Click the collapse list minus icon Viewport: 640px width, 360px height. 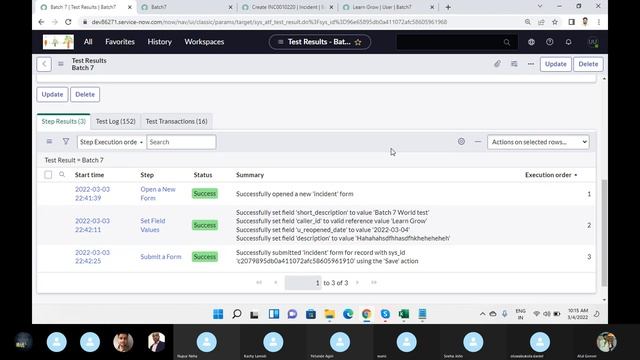point(478,142)
